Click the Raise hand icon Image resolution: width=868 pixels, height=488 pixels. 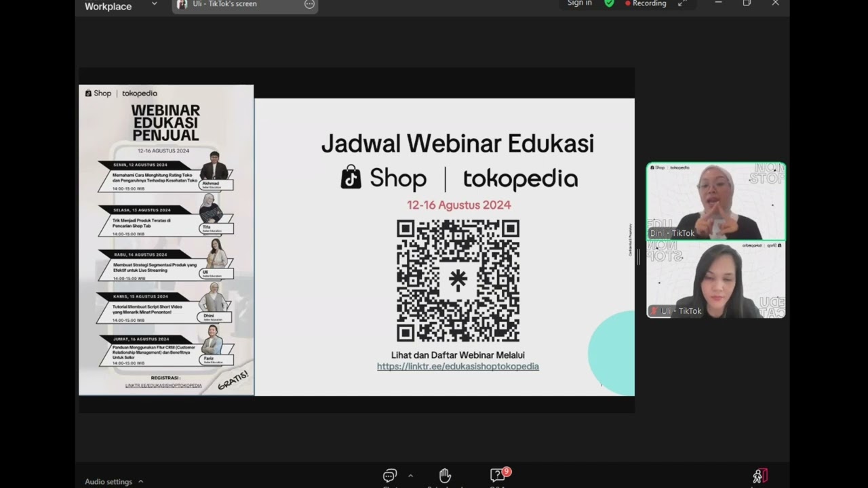pyautogui.click(x=445, y=476)
